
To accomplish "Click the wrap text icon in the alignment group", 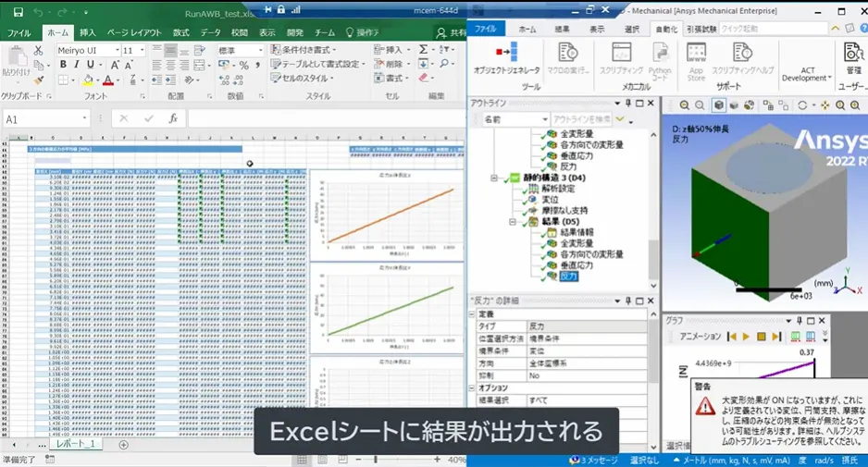I will pos(200,50).
